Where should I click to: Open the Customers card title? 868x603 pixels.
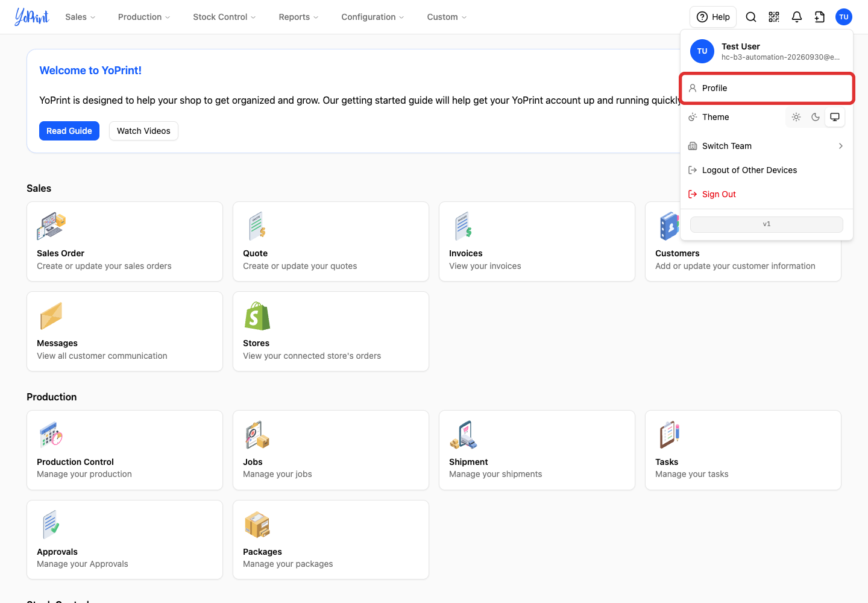[x=678, y=253]
